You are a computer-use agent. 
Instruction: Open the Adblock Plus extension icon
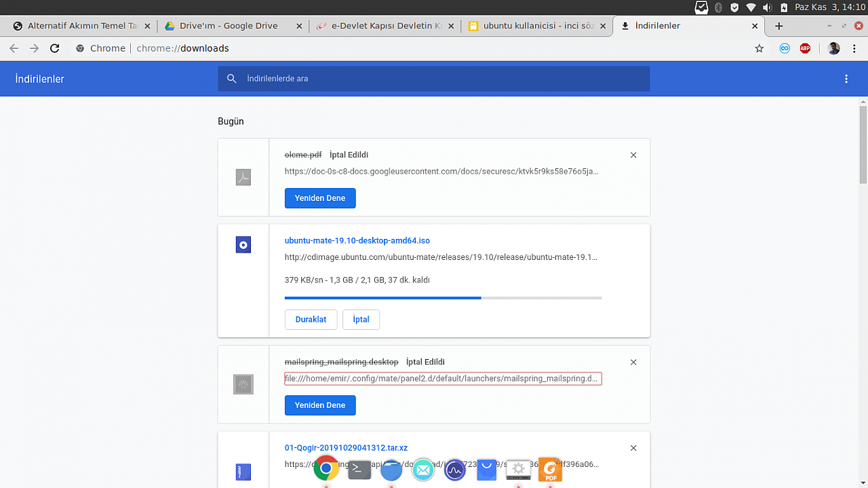click(x=805, y=48)
